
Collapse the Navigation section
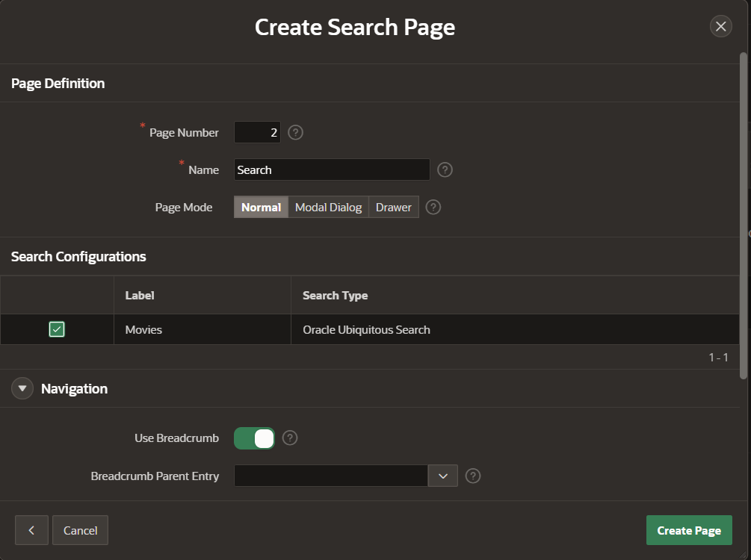tap(22, 388)
